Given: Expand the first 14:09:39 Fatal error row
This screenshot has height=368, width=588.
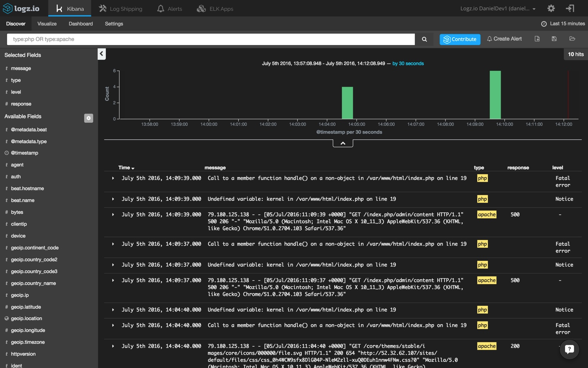Looking at the screenshot, I should 113,178.
